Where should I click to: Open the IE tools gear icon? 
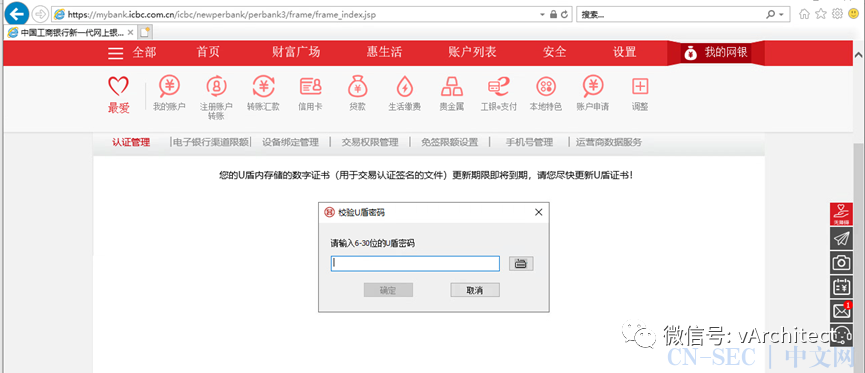click(837, 14)
